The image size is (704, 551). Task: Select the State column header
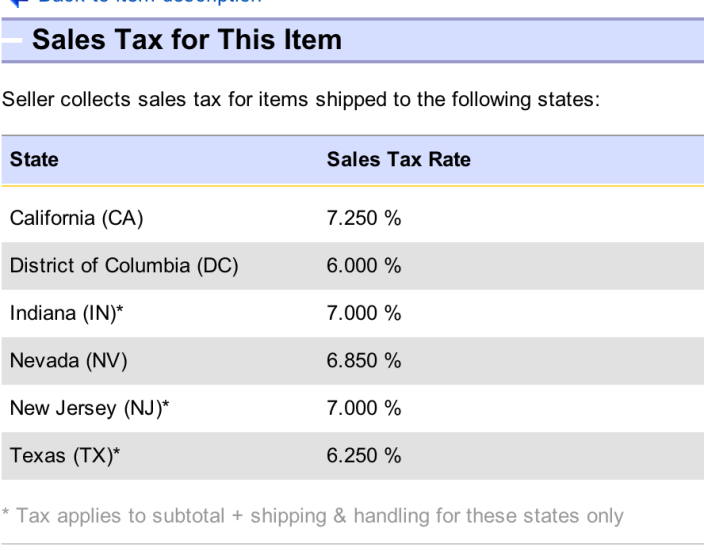[x=34, y=159]
